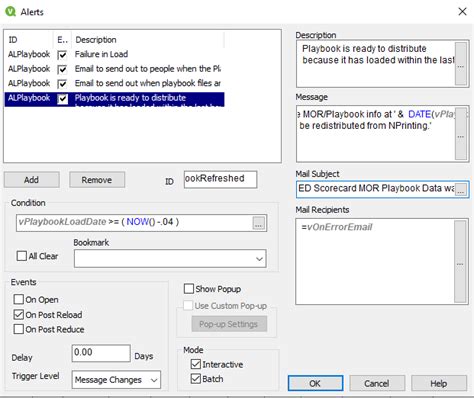Image resolution: width=474 pixels, height=398 pixels.
Task: Enable the On Post Reduce event
Action: point(19,329)
